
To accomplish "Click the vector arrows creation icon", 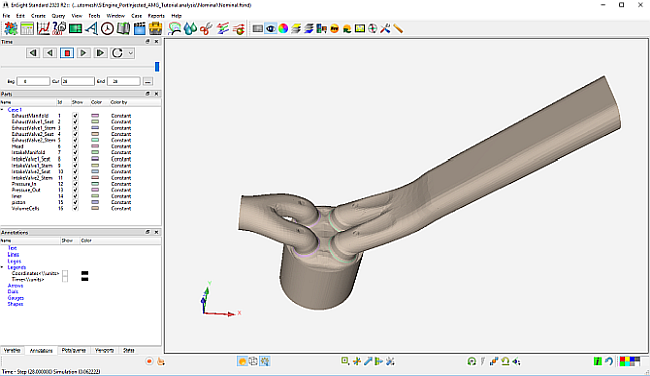I will 223,29.
